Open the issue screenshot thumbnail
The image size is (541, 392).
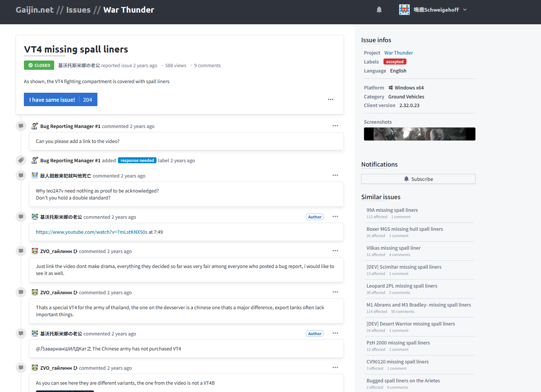[x=419, y=134]
